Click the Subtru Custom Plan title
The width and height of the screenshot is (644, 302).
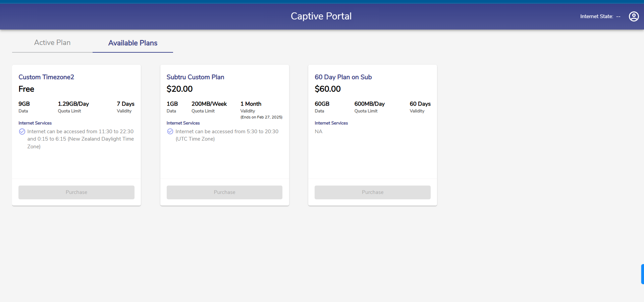tap(195, 77)
